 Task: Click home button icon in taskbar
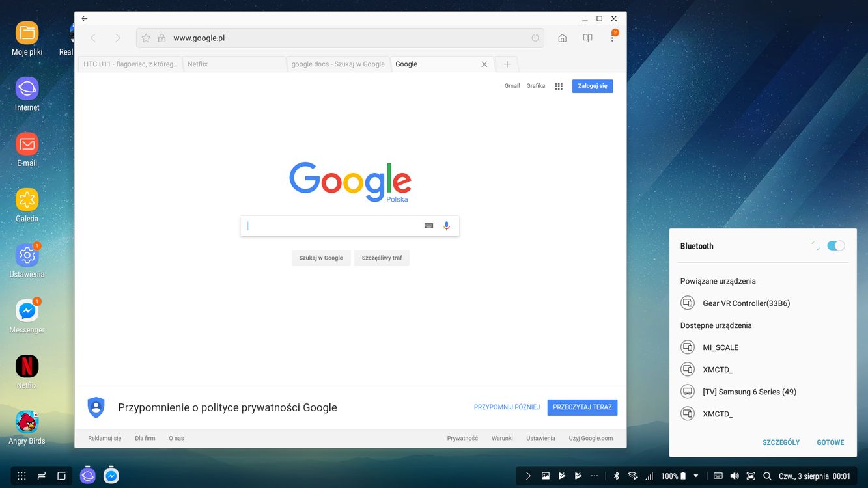click(62, 476)
